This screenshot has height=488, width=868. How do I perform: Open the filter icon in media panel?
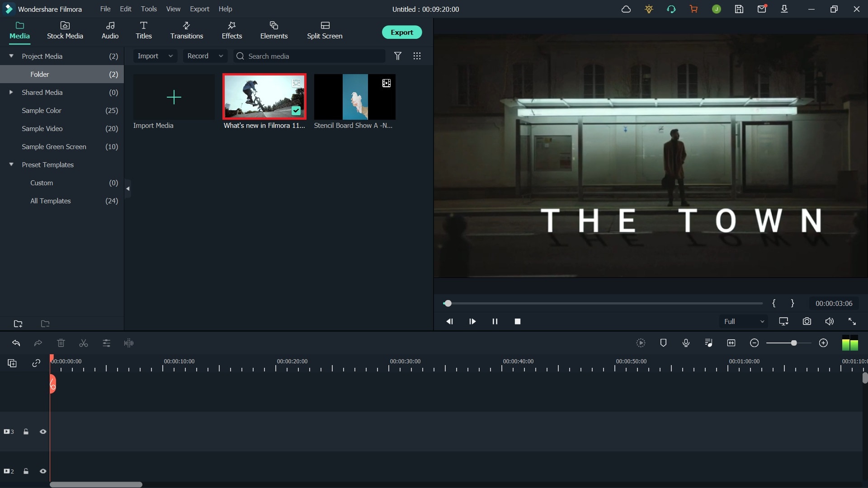(x=398, y=56)
